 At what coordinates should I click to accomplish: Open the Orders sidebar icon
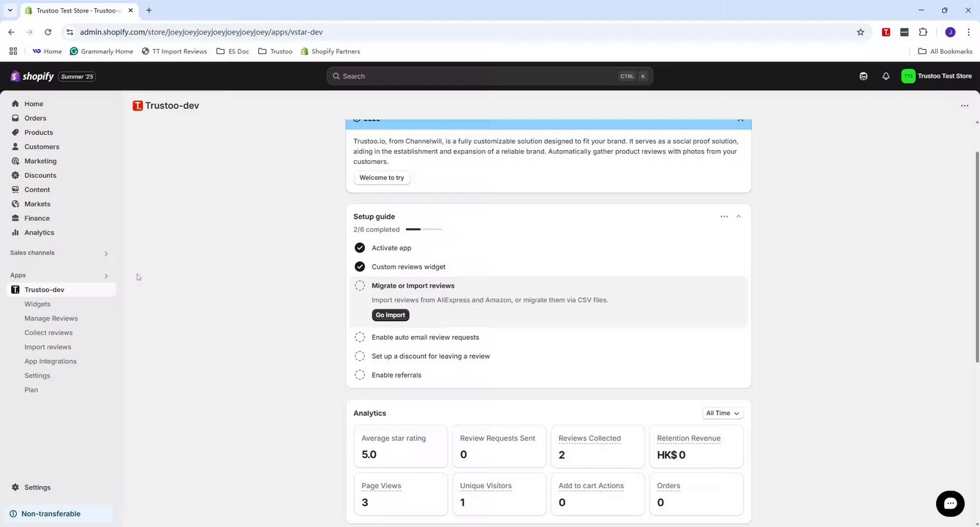15,118
